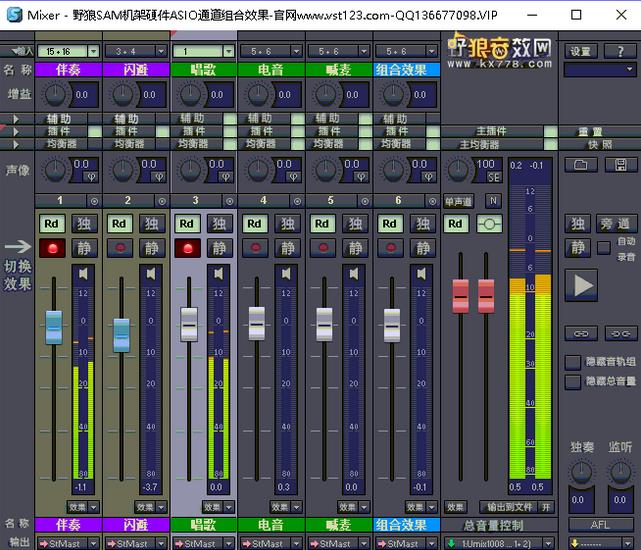
Task: Open help with the question mark button
Action: tap(621, 51)
